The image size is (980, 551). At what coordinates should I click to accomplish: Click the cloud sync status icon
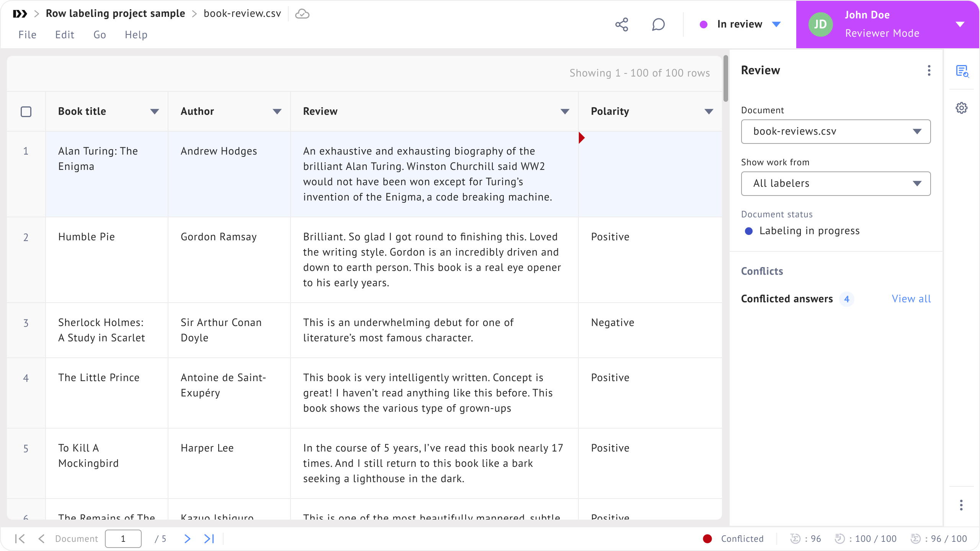[302, 14]
